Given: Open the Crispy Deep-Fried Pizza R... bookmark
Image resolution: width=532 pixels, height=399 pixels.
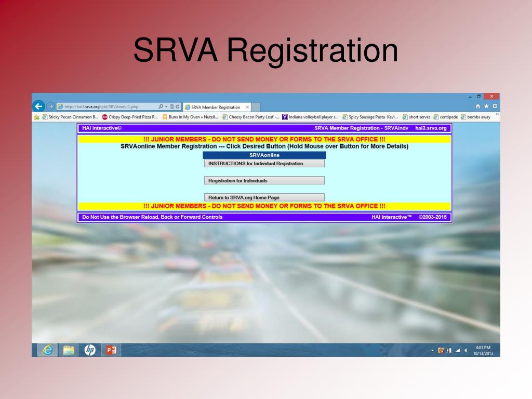Looking at the screenshot, I should click(130, 117).
